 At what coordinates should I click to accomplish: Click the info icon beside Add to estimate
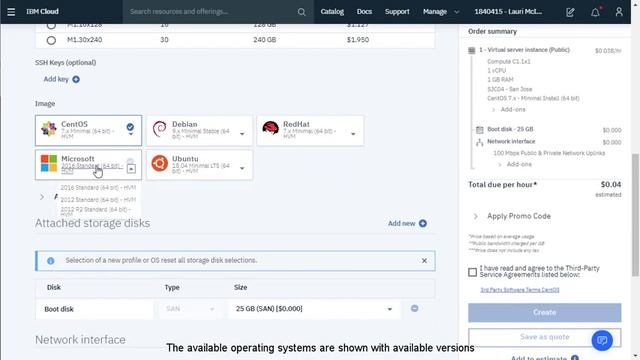(x=574, y=358)
